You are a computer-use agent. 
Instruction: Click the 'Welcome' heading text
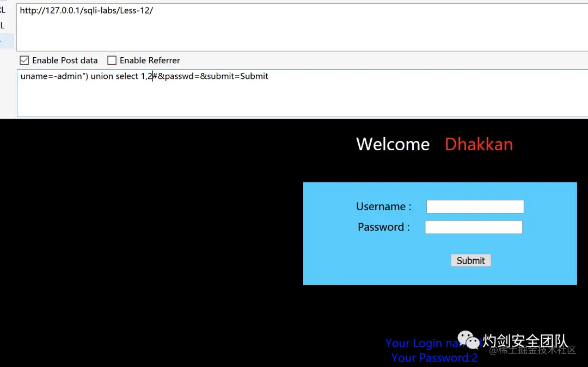pyautogui.click(x=393, y=144)
